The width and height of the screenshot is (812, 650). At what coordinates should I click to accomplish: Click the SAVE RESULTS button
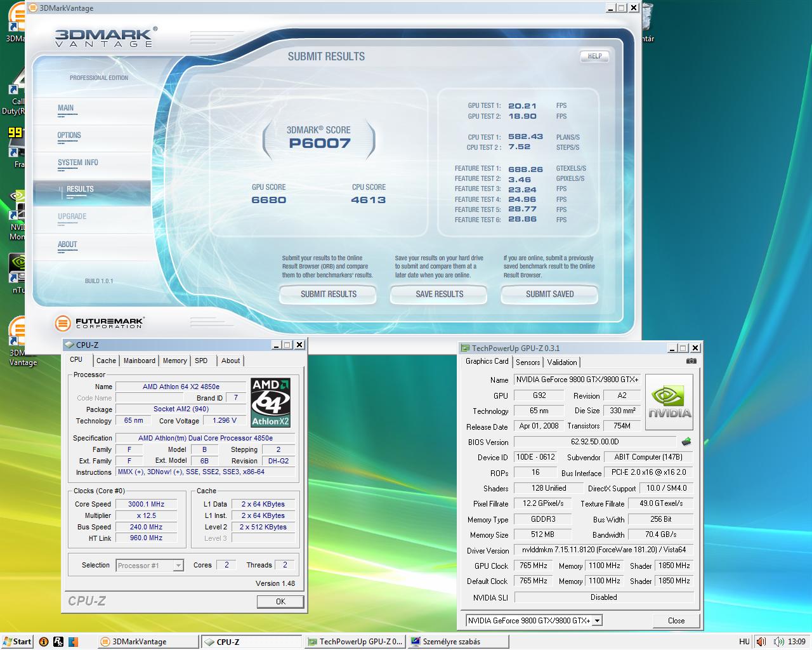(x=439, y=294)
